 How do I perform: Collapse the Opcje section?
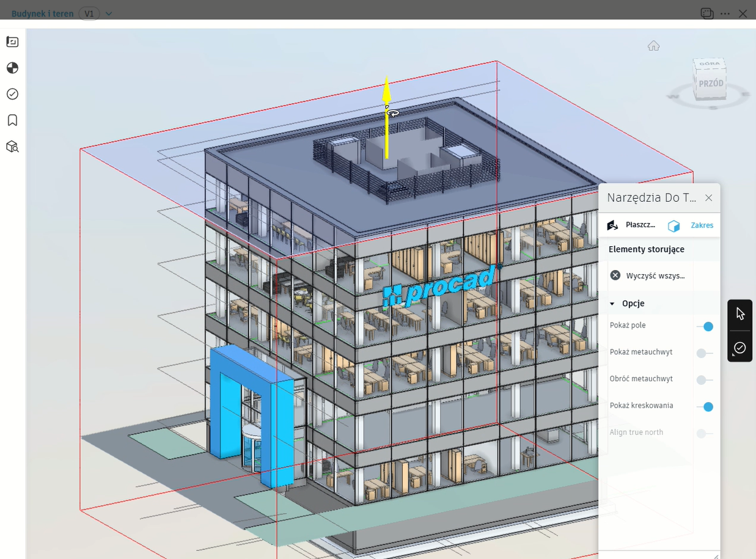(612, 304)
